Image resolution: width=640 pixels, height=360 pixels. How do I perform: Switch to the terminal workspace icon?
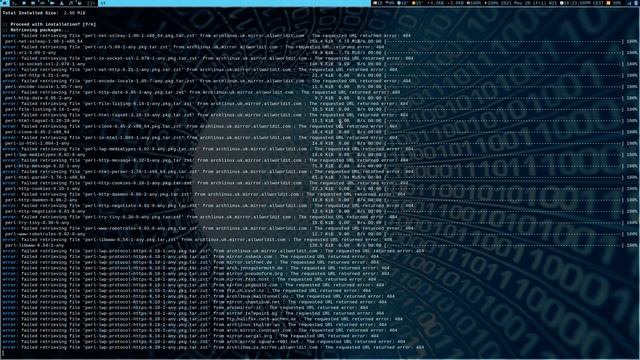[14, 3]
